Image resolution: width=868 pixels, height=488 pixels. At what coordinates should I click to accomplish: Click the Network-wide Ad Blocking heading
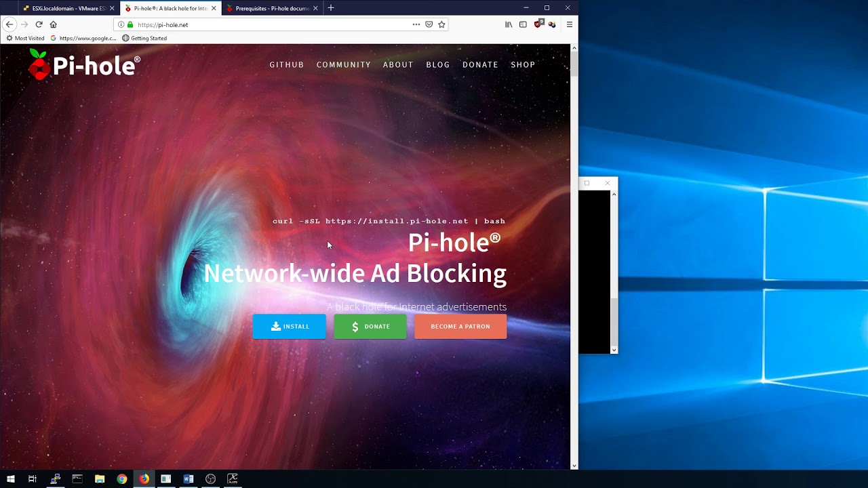pyautogui.click(x=355, y=273)
